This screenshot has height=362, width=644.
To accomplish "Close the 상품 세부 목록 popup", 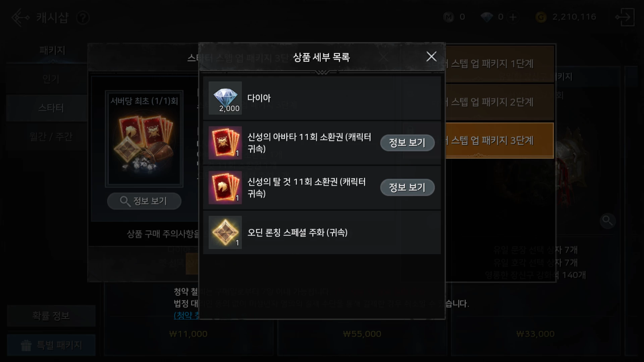I will (431, 56).
